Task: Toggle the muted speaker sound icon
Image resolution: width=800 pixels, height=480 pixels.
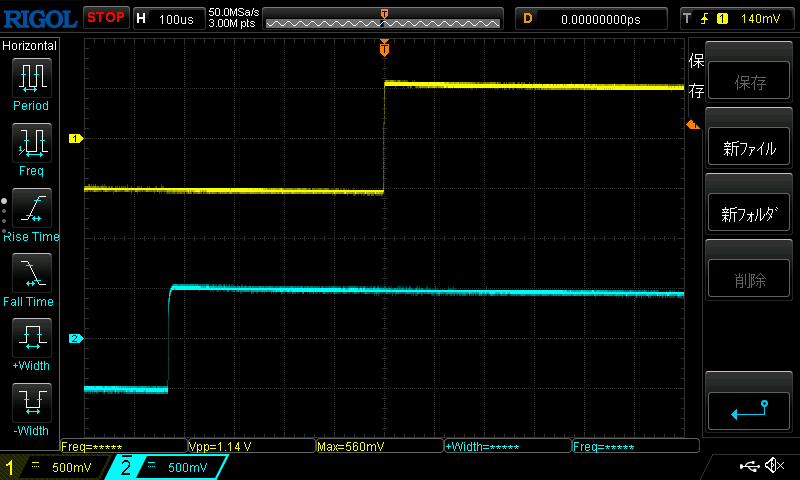Action: click(x=774, y=465)
